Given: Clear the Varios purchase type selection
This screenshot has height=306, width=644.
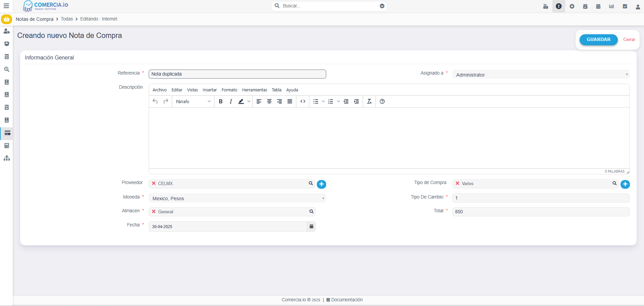Looking at the screenshot, I should [x=457, y=183].
